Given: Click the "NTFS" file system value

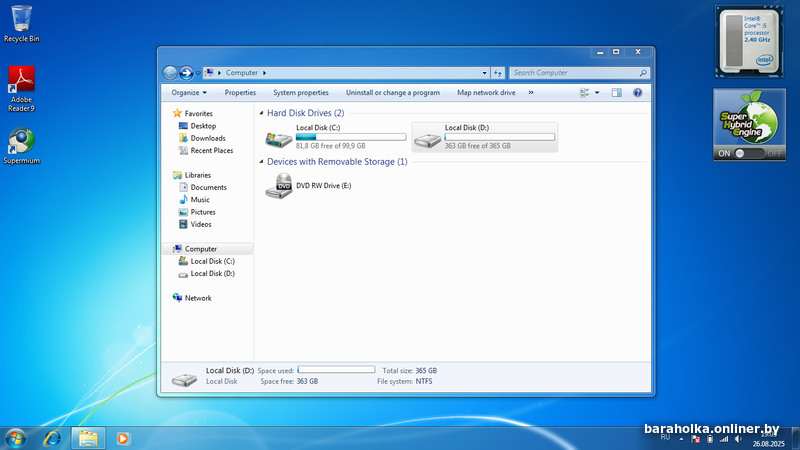Looking at the screenshot, I should pyautogui.click(x=424, y=381).
